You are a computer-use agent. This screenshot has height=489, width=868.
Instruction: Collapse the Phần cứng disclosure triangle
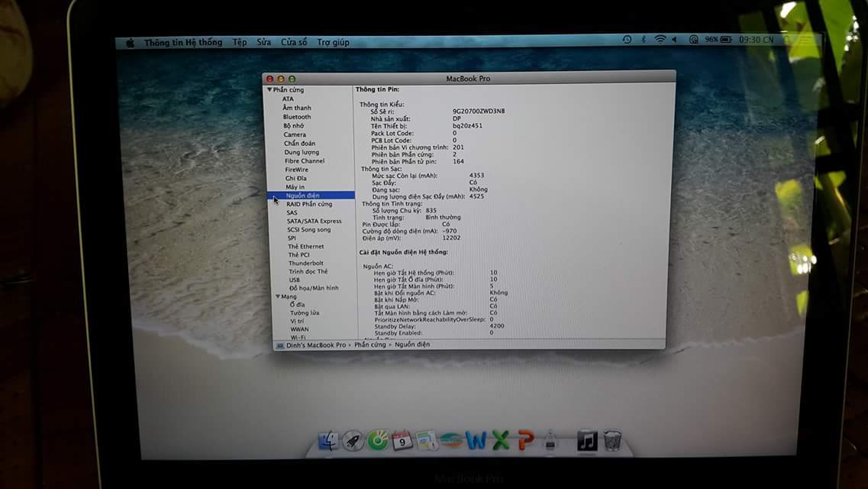pyautogui.click(x=269, y=90)
